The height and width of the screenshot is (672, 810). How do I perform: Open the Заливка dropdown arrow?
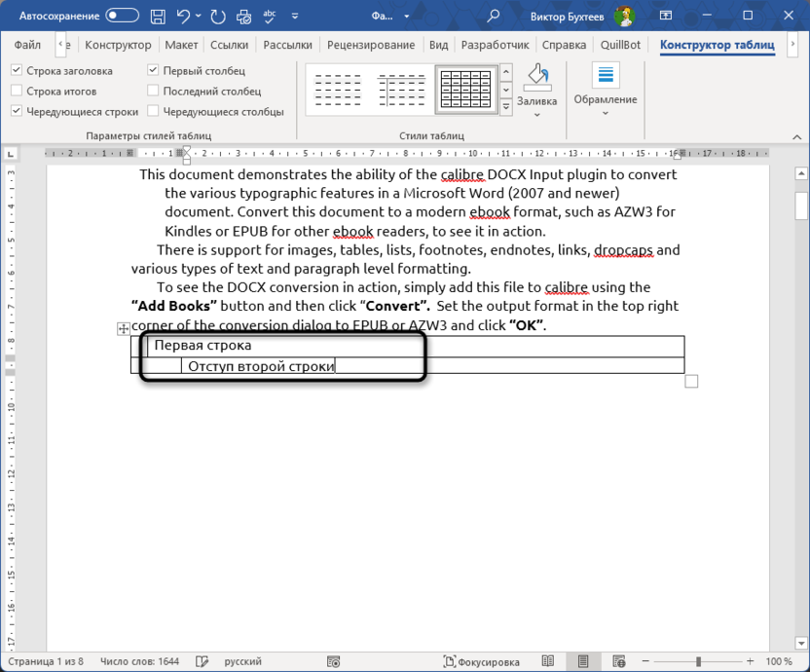tap(537, 115)
